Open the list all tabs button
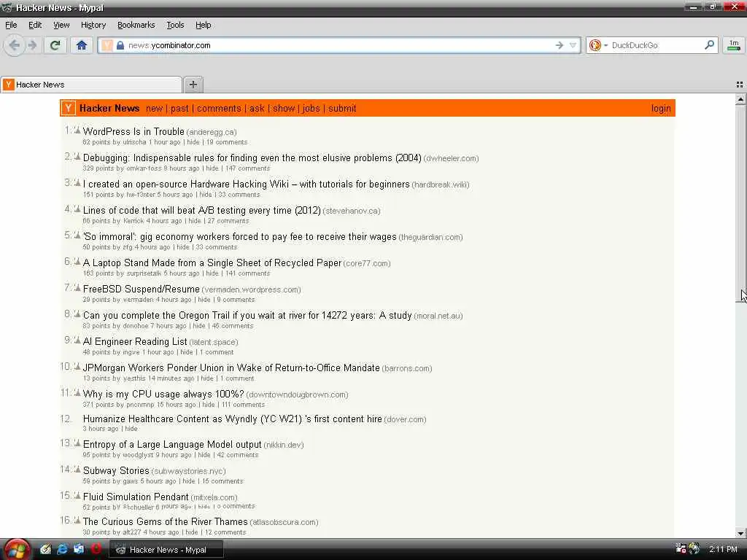747x560 pixels. 740,85
